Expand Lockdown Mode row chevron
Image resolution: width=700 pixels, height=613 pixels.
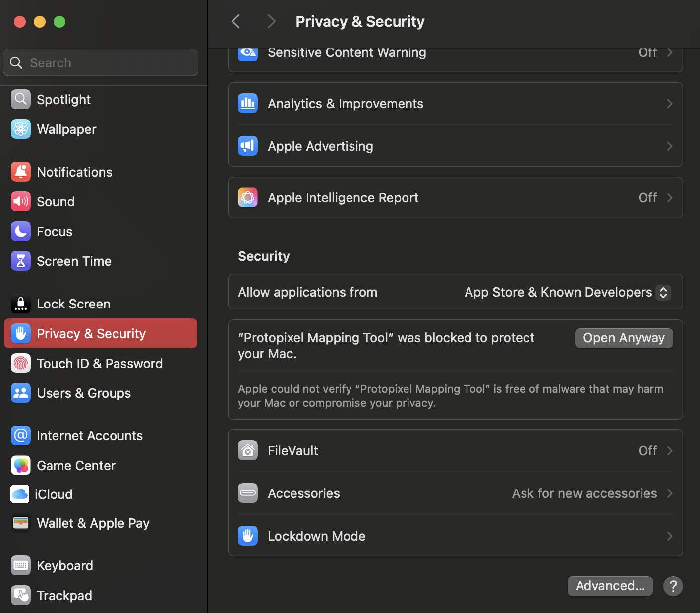point(670,536)
